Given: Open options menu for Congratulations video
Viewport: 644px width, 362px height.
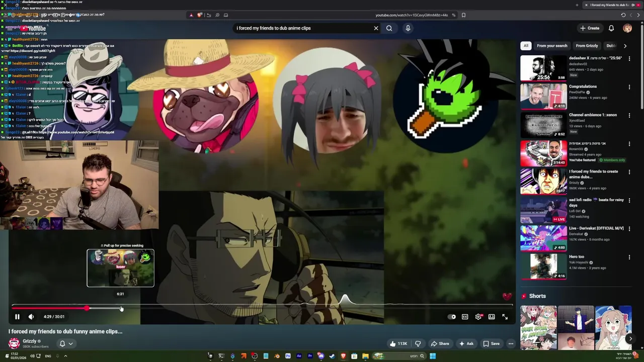Looking at the screenshot, I should 629,87.
